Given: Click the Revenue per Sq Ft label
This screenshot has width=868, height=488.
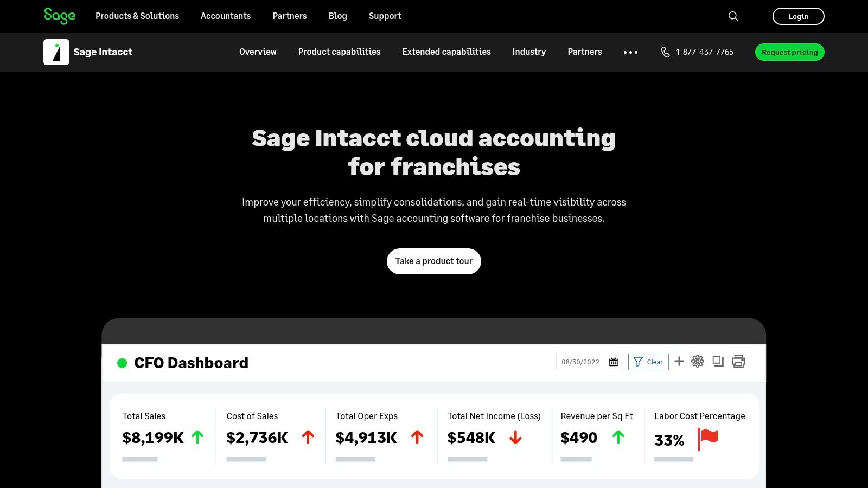Looking at the screenshot, I should pos(597,416).
